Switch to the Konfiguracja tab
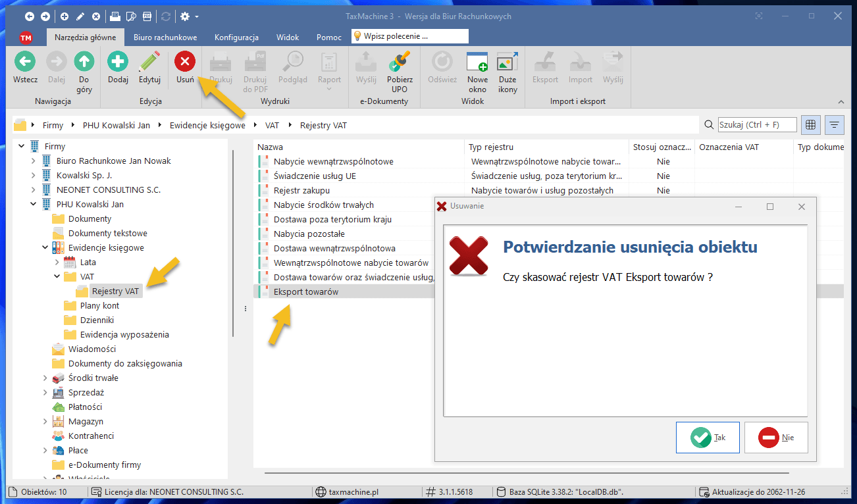The width and height of the screenshot is (857, 504). click(236, 38)
